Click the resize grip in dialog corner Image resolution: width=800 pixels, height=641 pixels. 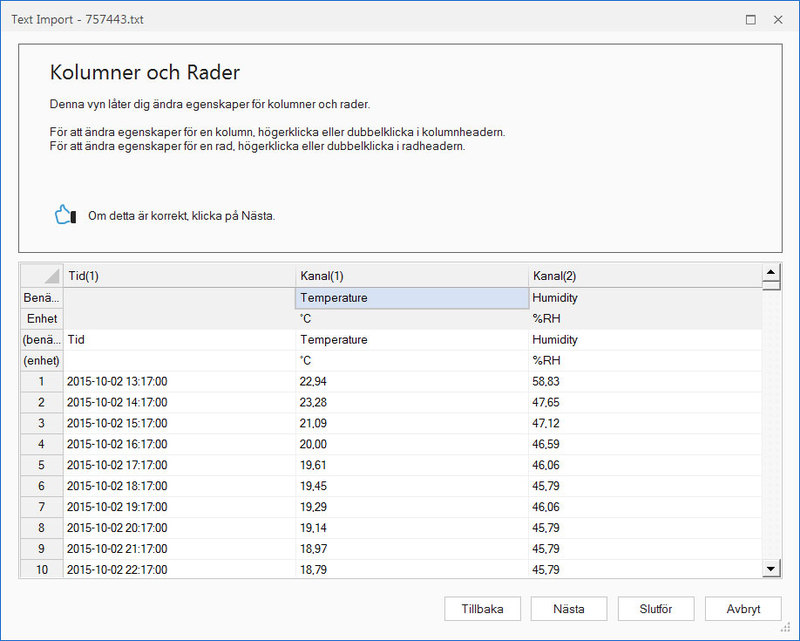coord(786,627)
